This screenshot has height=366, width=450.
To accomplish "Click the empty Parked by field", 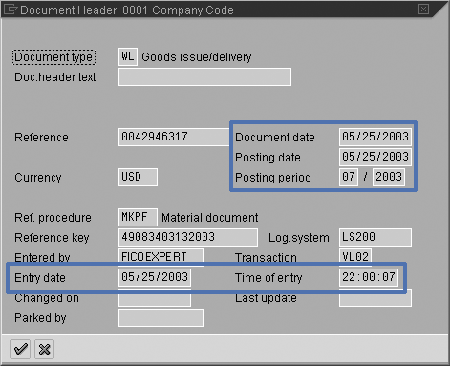I will pos(161,318).
